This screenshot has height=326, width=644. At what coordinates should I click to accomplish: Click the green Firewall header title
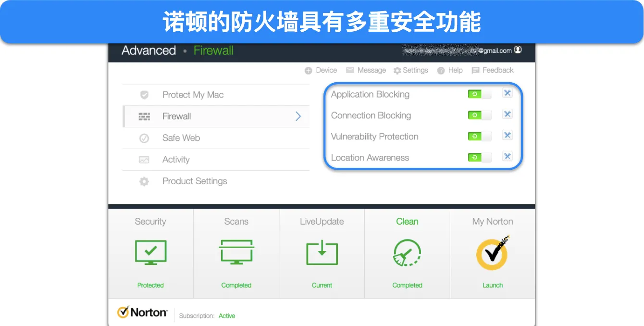(x=213, y=50)
